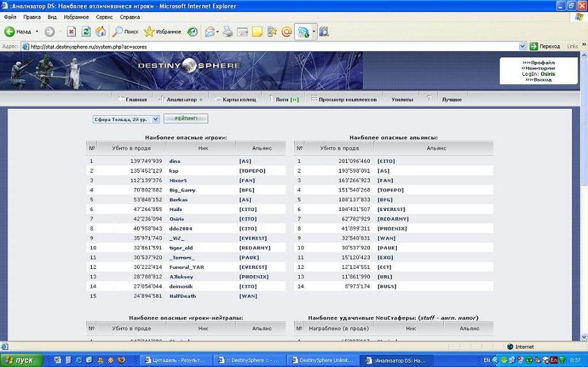Click the Print icon in toolbar

pyautogui.click(x=229, y=31)
